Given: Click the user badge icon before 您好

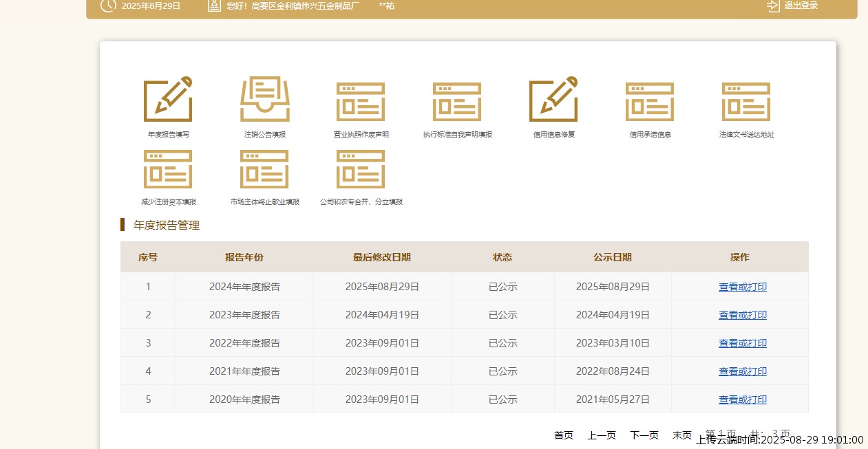Looking at the screenshot, I should tap(214, 6).
